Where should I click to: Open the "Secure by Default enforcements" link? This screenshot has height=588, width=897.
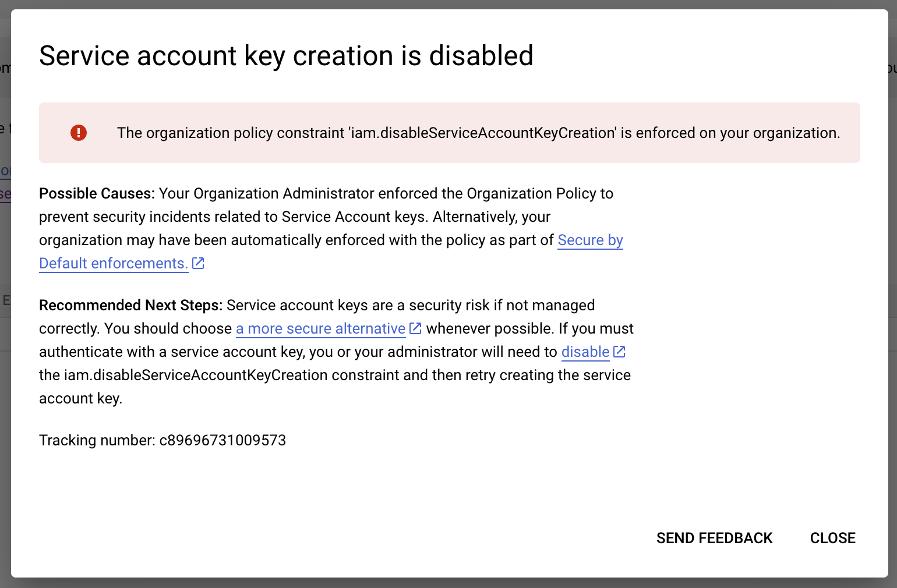click(590, 240)
